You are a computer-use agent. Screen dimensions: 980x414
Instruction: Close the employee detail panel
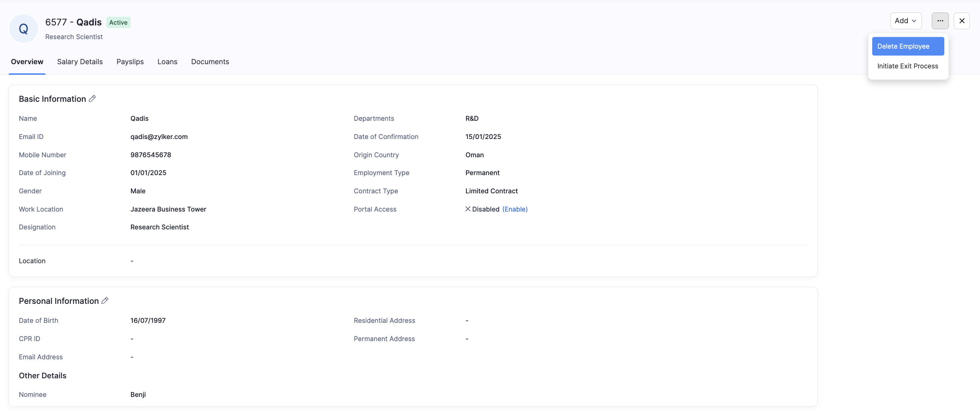click(x=962, y=21)
